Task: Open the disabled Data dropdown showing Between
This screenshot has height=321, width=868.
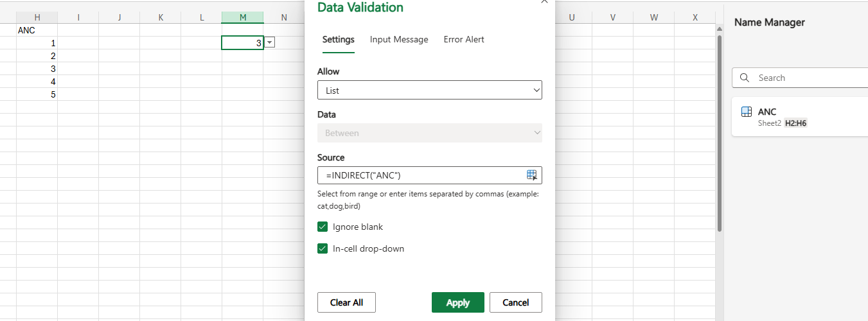Action: 430,133
